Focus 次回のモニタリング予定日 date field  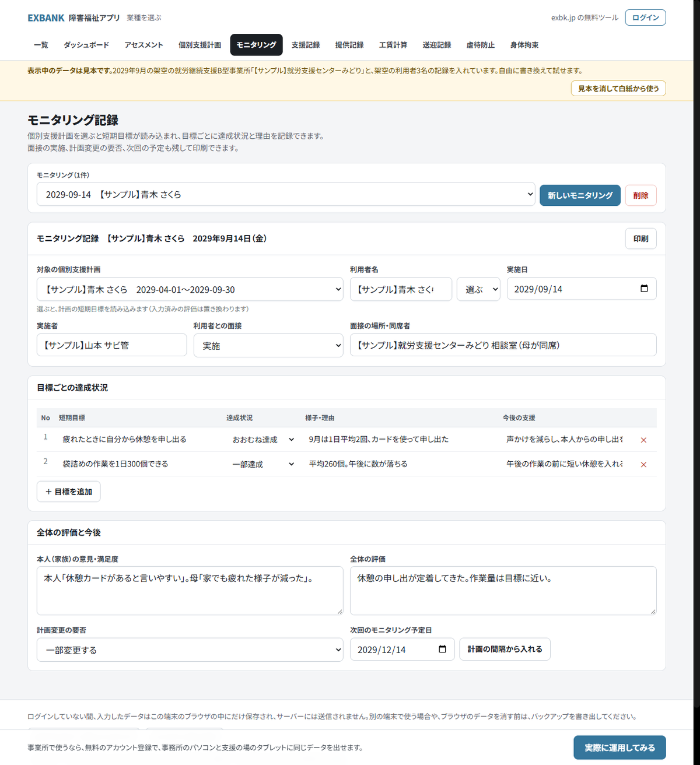click(402, 649)
